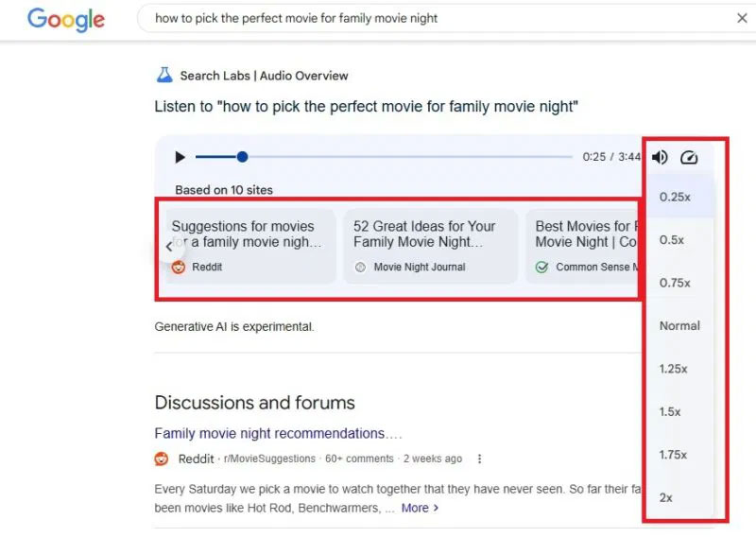Click the Reddit icon under Discussions and forums
Image resolution: width=756 pixels, height=537 pixels.
click(162, 459)
